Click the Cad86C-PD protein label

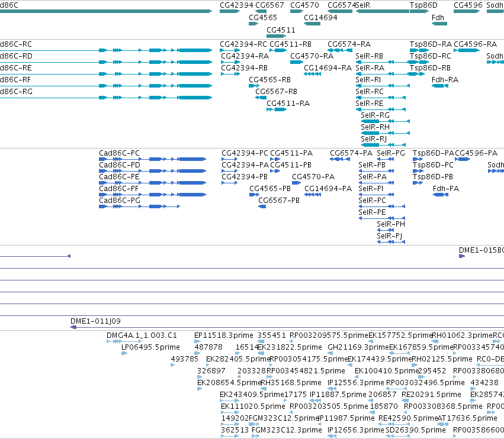point(120,165)
